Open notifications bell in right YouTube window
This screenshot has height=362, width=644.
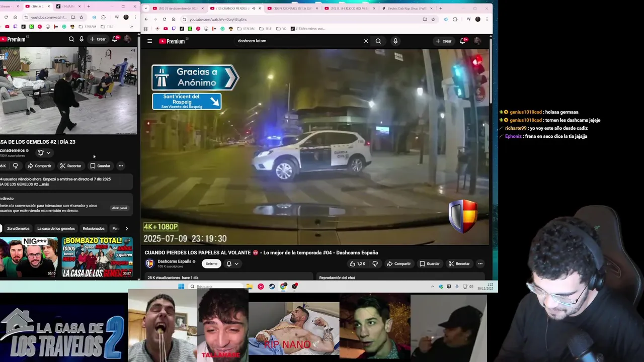tap(462, 41)
